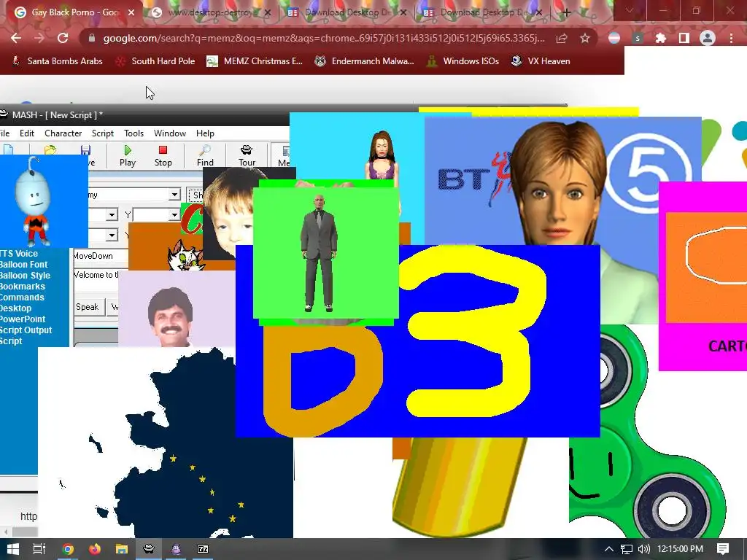The image size is (747, 560).
Task: Open Windows ISOs bookmark
Action: pyautogui.click(x=463, y=61)
